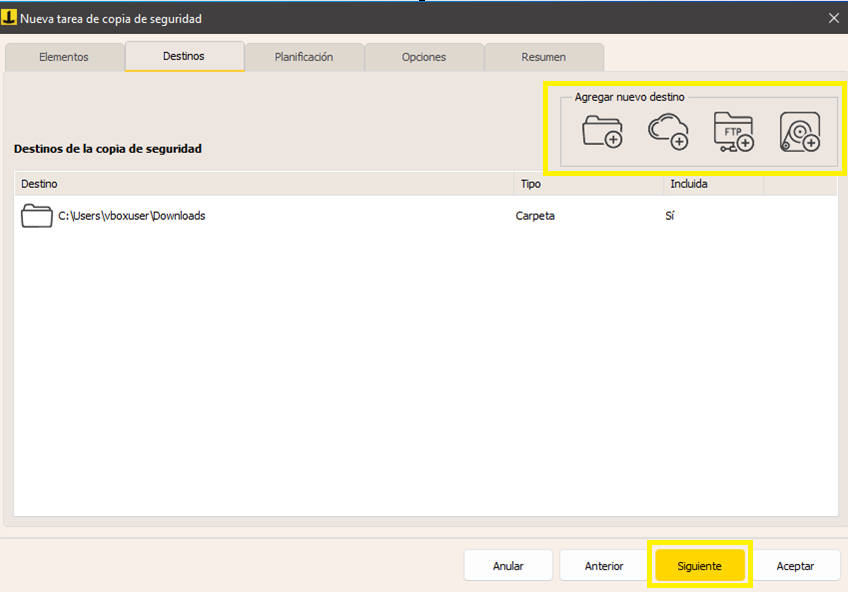The width and height of the screenshot is (848, 592).
Task: Add a new cloud destination
Action: 668,132
